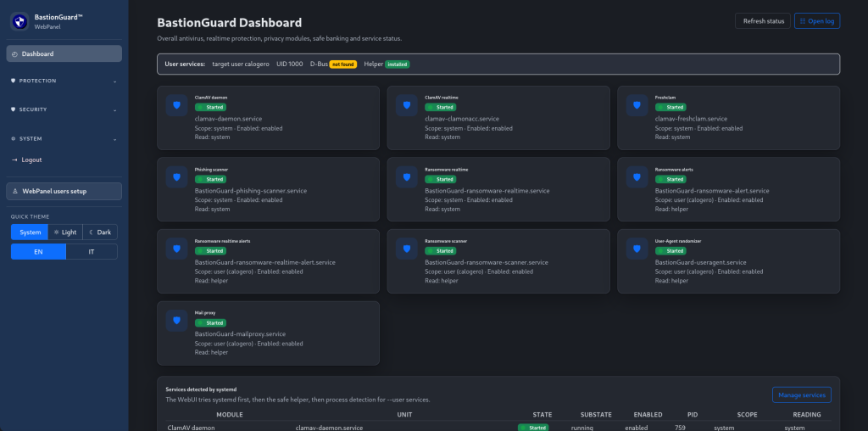Viewport: 868px width, 431px height.
Task: Switch to the Dark theme
Action: [100, 232]
